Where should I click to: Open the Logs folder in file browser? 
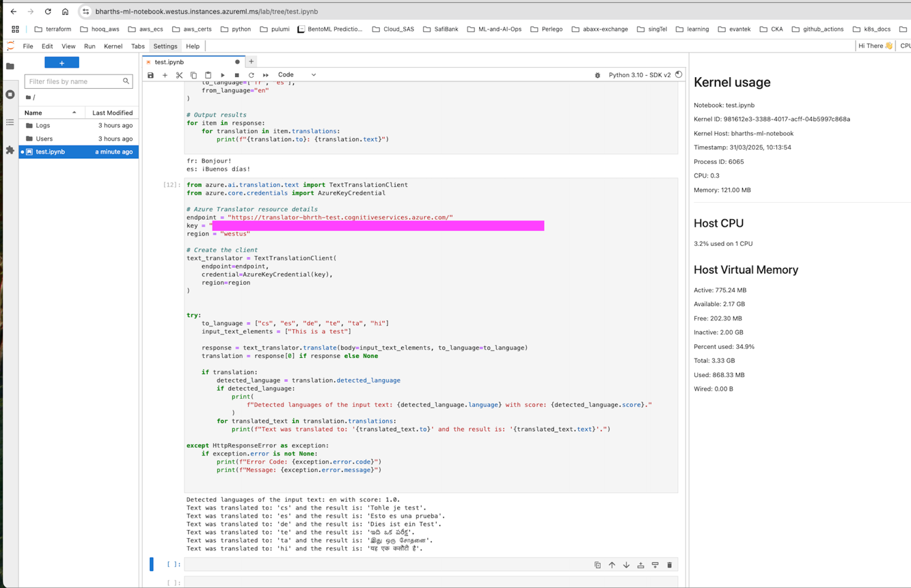pyautogui.click(x=79, y=126)
